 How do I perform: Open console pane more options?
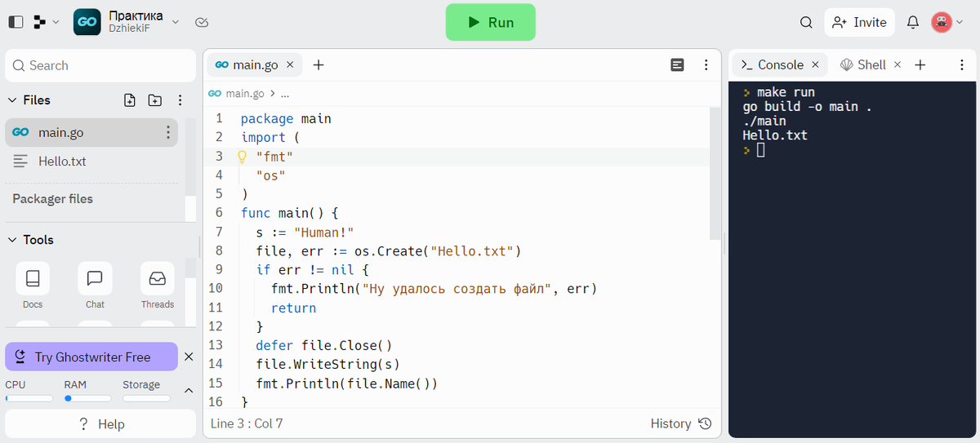point(960,65)
